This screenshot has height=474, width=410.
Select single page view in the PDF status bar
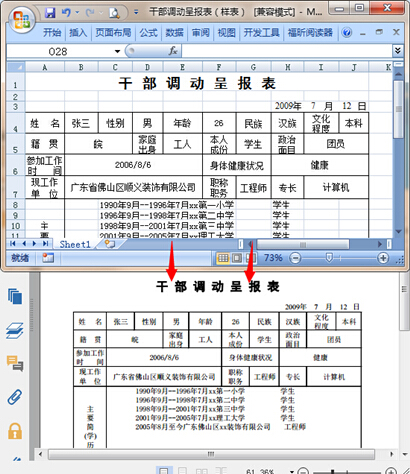click(x=164, y=471)
